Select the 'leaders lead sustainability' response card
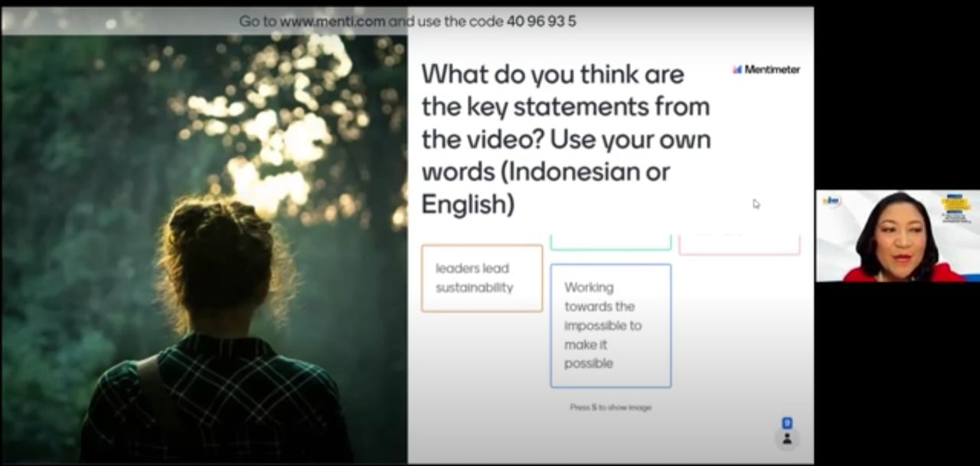 [x=482, y=278]
